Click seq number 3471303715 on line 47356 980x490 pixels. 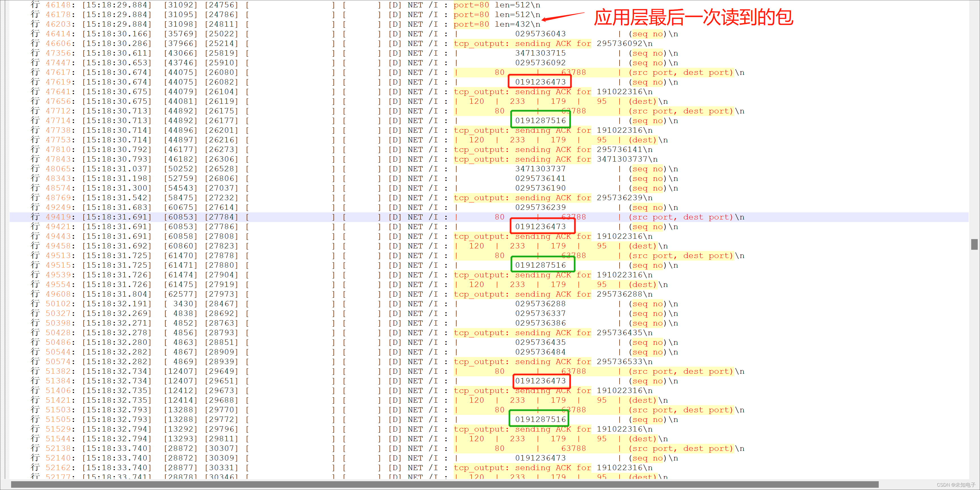coord(540,53)
